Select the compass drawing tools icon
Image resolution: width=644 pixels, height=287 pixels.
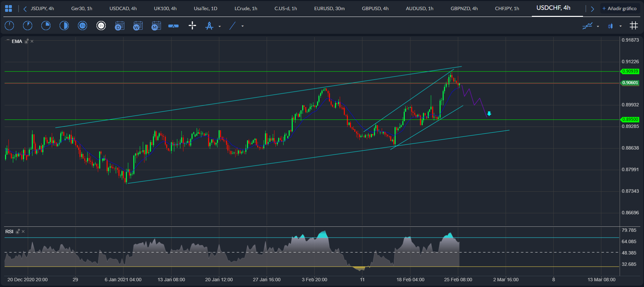click(209, 26)
